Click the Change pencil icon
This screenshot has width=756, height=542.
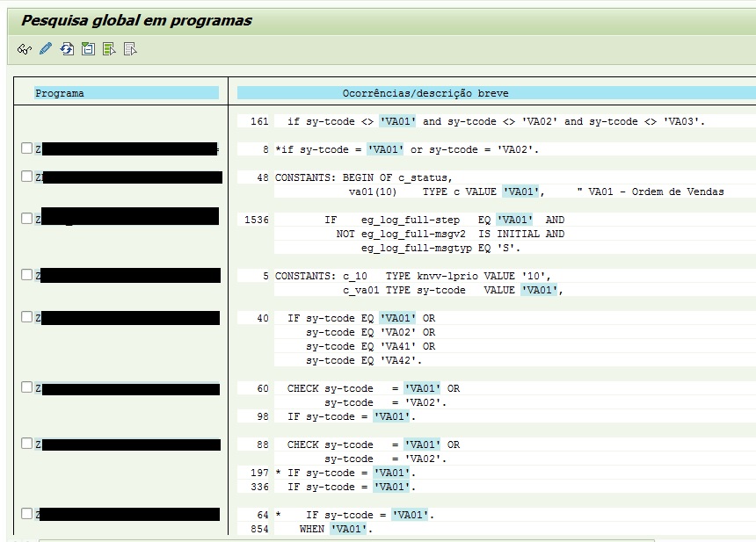coord(46,48)
